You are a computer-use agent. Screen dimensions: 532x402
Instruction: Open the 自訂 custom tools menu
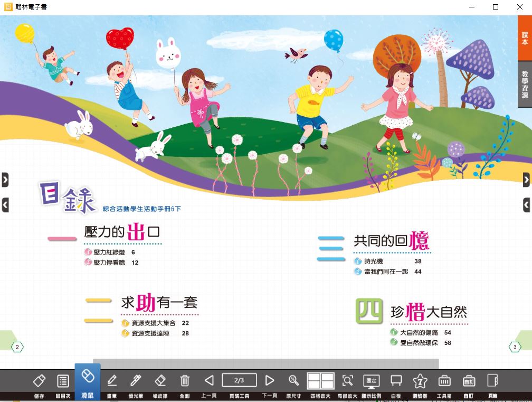coord(469,381)
